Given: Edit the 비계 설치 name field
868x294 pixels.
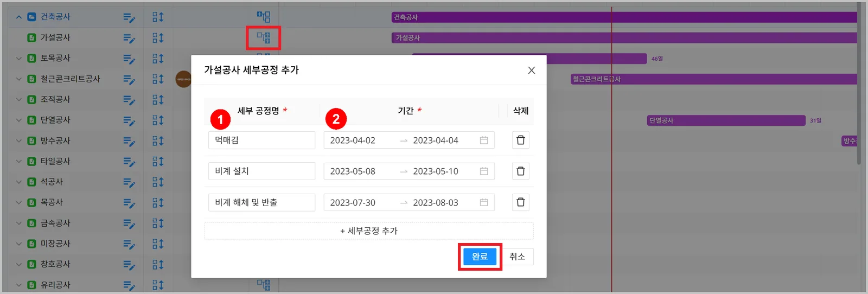Looking at the screenshot, I should (261, 171).
